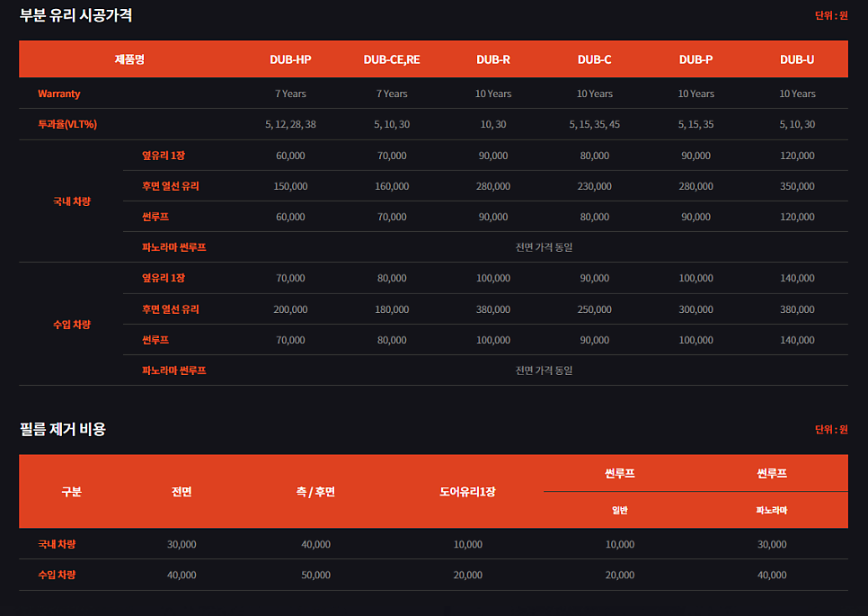Screen dimensions: 868x616
Task: Select the 150,000 price cell
Action: (x=290, y=186)
